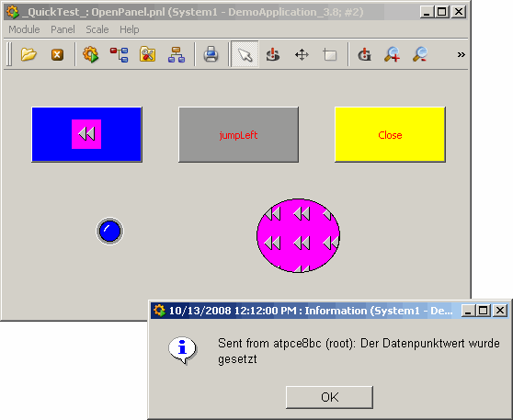
Task: Open the Module menu
Action: 24,29
